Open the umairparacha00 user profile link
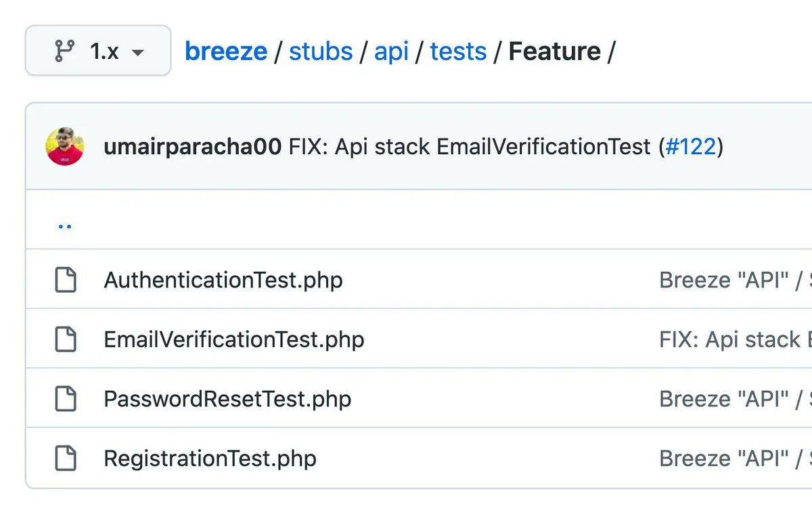 pyautogui.click(x=192, y=147)
